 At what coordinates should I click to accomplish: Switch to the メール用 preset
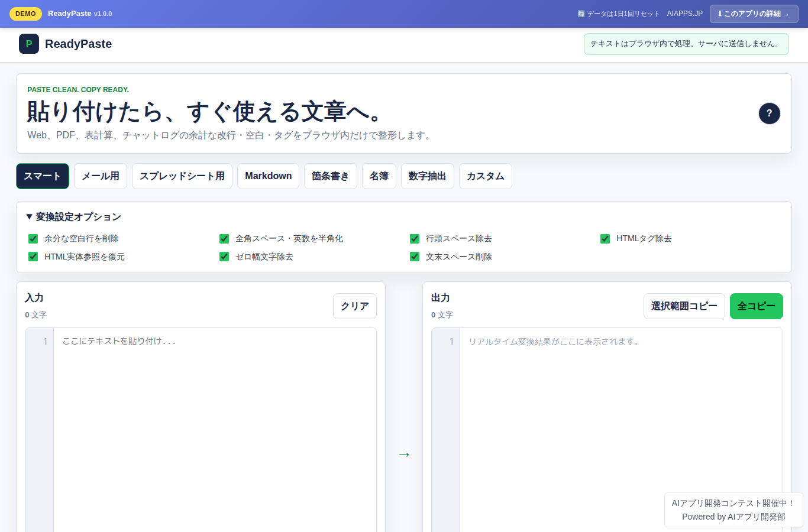pyautogui.click(x=101, y=176)
